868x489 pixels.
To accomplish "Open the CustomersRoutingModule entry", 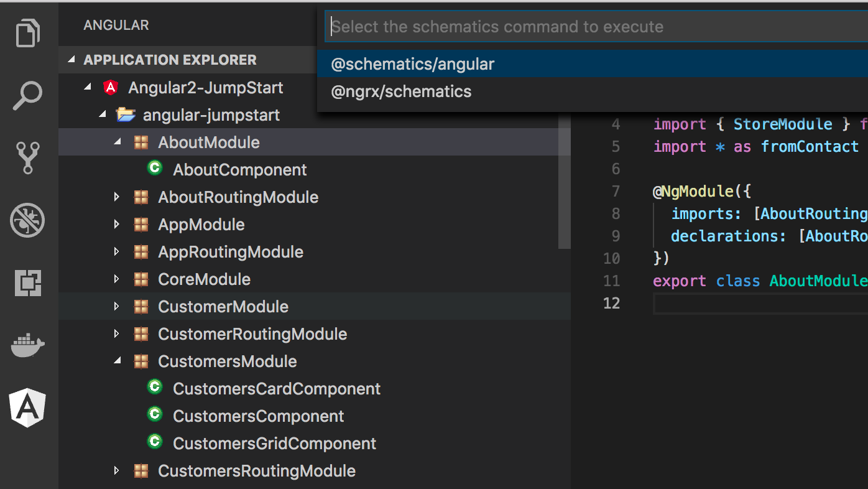I will pos(257,471).
